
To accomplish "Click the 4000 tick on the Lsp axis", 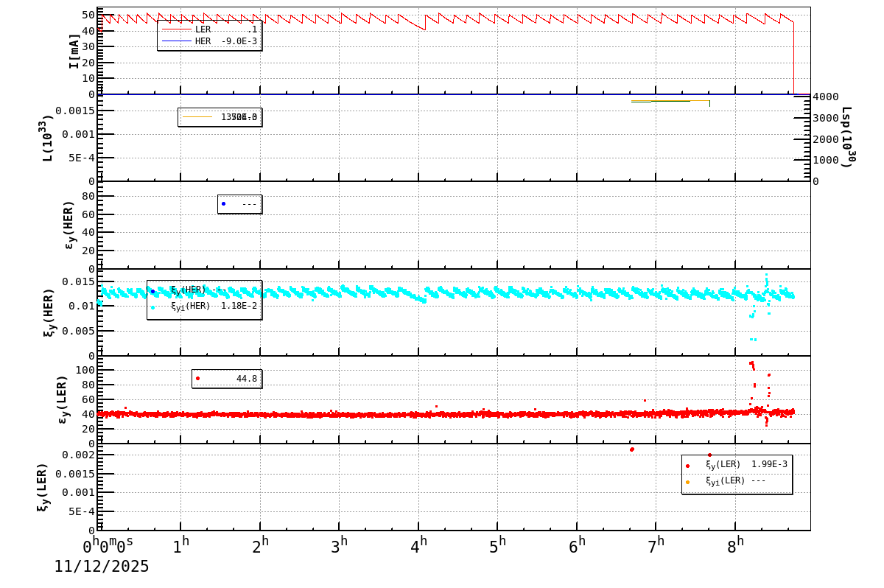I will tap(826, 97).
